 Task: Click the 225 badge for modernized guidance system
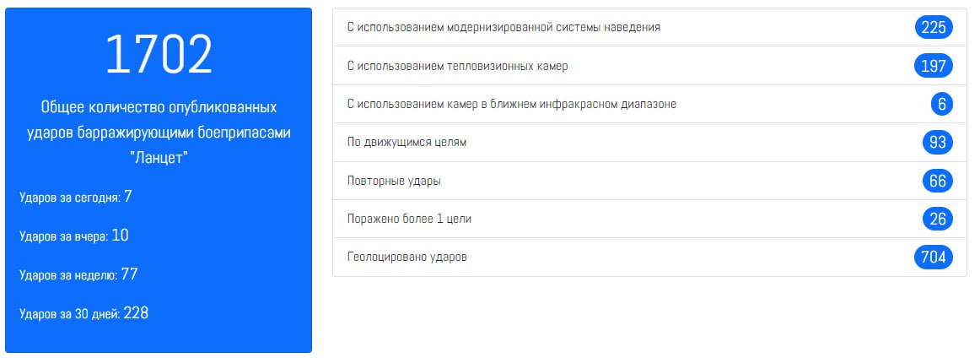(x=933, y=27)
